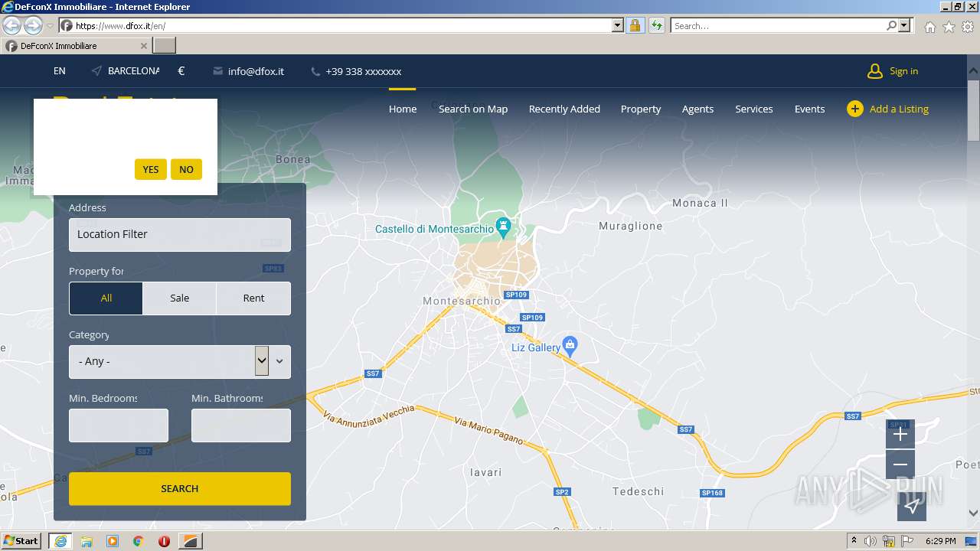Open the Home menu item
Image resolution: width=980 pixels, height=551 pixels.
[403, 109]
